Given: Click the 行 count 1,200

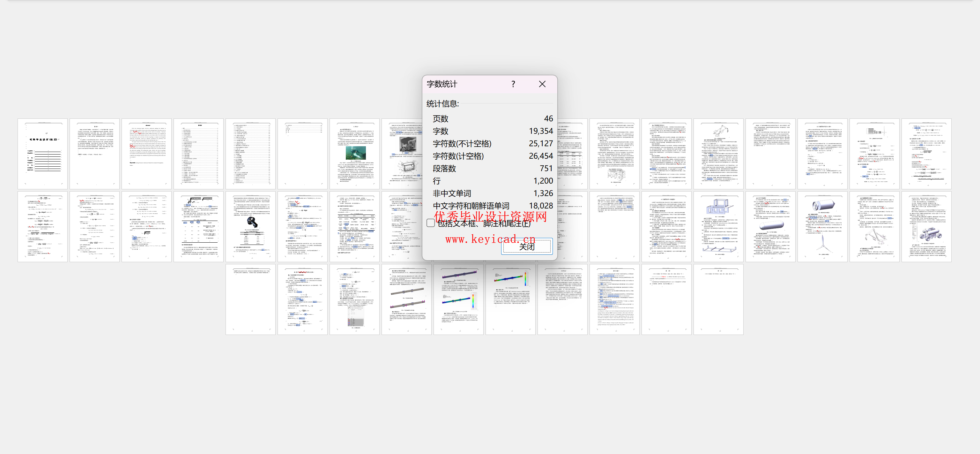Looking at the screenshot, I should tap(543, 181).
